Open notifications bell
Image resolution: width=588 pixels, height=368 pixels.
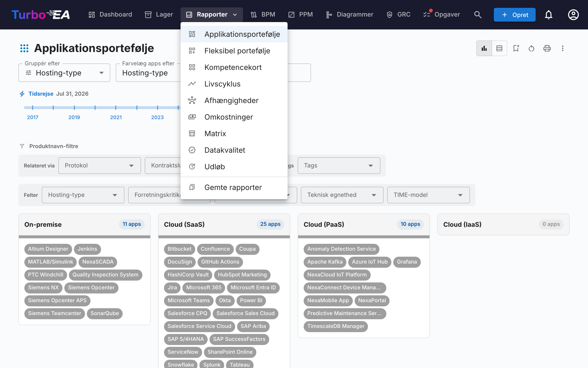click(x=549, y=14)
